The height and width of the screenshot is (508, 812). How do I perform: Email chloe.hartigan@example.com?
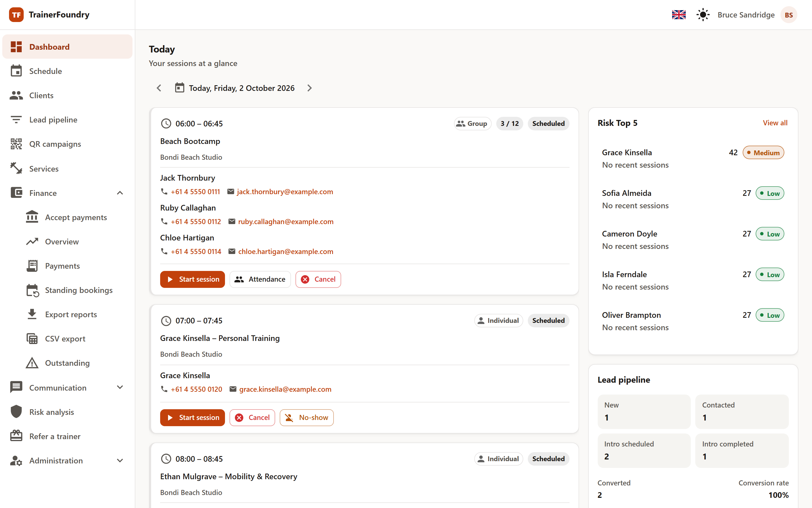pos(286,251)
